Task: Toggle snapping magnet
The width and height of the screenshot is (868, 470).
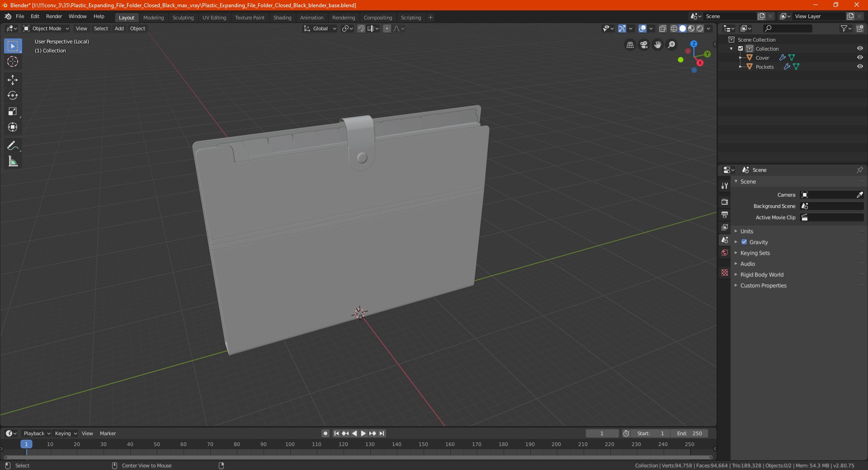Action: [361, 28]
